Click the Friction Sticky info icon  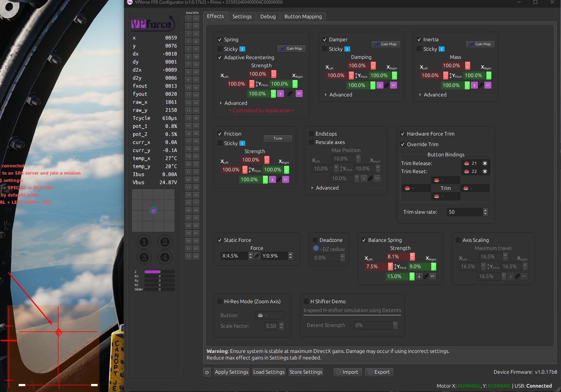click(x=242, y=143)
